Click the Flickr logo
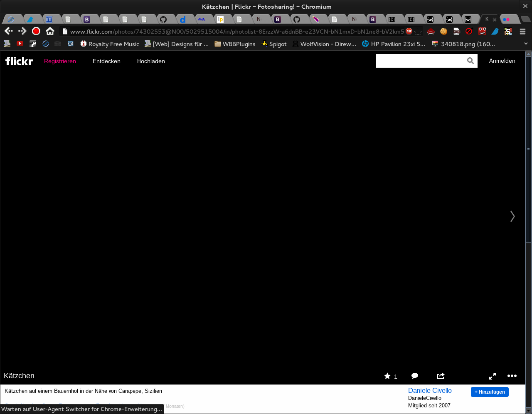The height and width of the screenshot is (414, 532). coord(19,61)
